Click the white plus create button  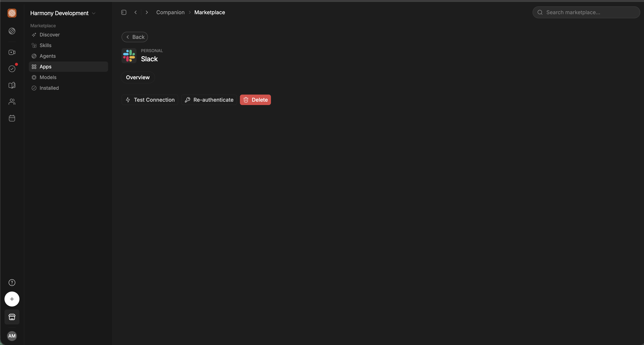click(x=12, y=299)
